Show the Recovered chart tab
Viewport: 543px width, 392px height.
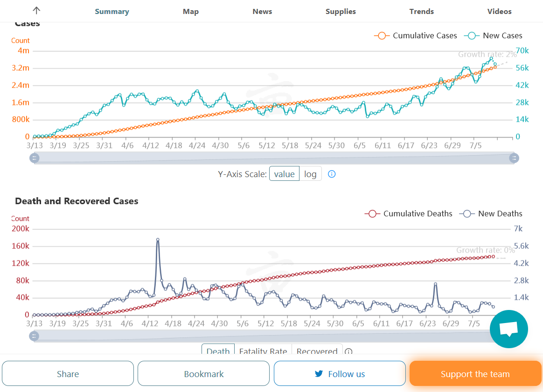pos(317,351)
